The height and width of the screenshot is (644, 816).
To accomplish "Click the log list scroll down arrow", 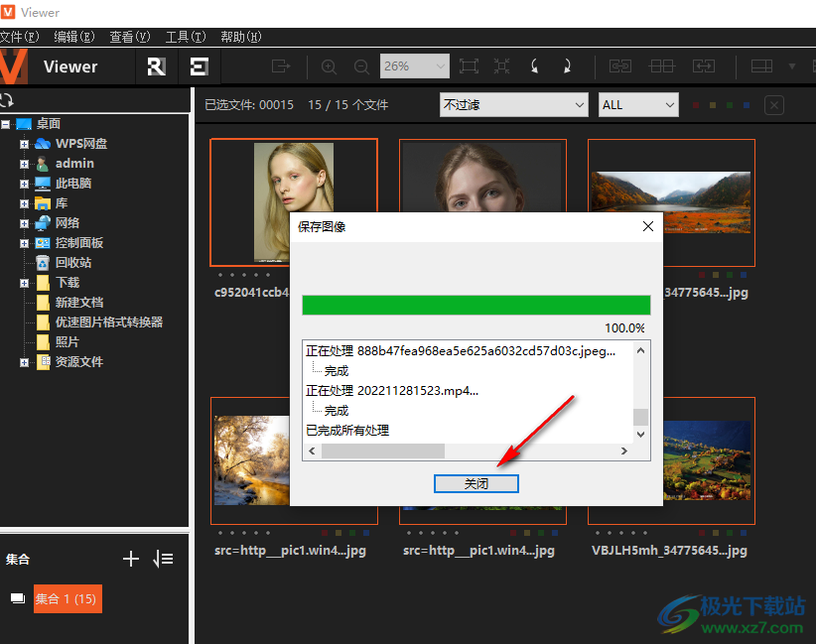I will point(640,434).
